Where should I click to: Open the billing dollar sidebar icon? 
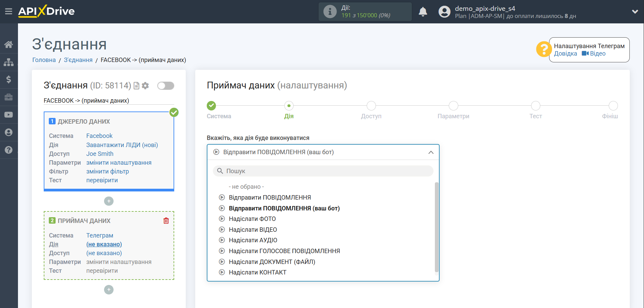9,80
